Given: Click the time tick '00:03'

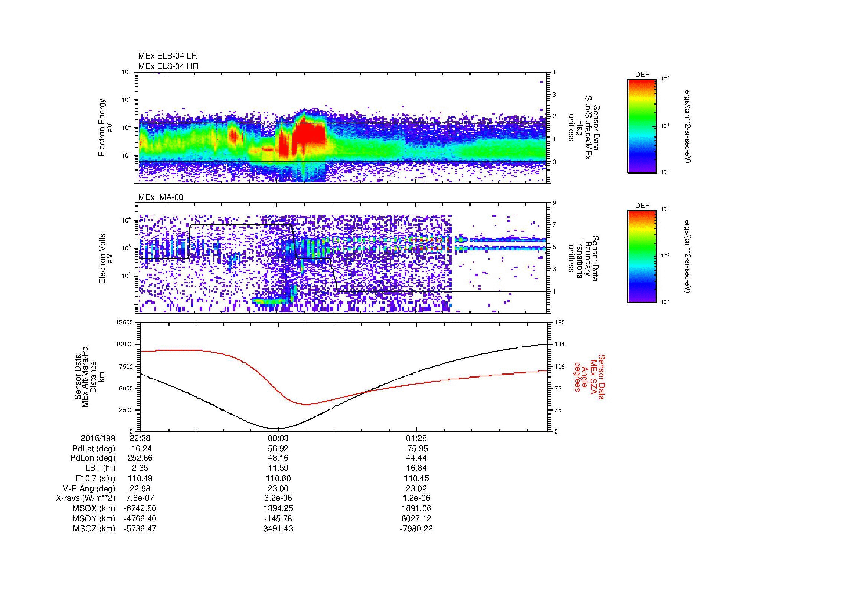Looking at the screenshot, I should tap(278, 438).
